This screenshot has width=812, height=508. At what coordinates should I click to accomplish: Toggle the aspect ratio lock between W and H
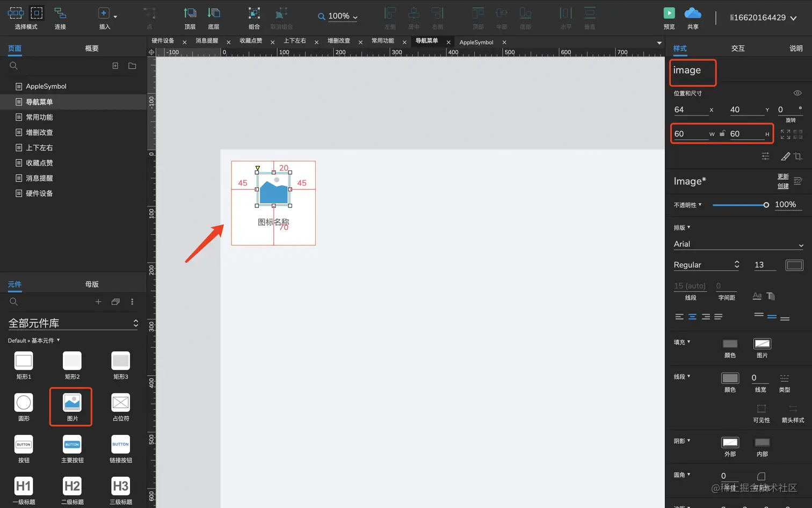click(722, 133)
